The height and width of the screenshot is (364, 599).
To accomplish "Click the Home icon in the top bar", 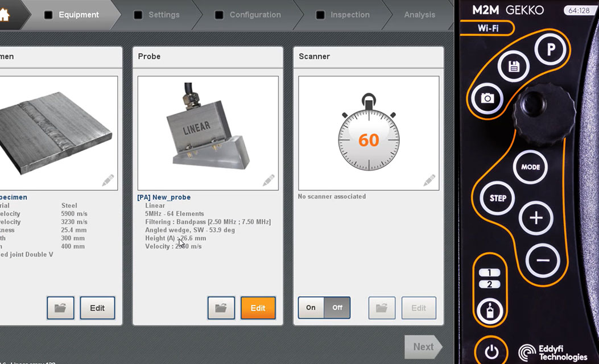I will (x=5, y=15).
